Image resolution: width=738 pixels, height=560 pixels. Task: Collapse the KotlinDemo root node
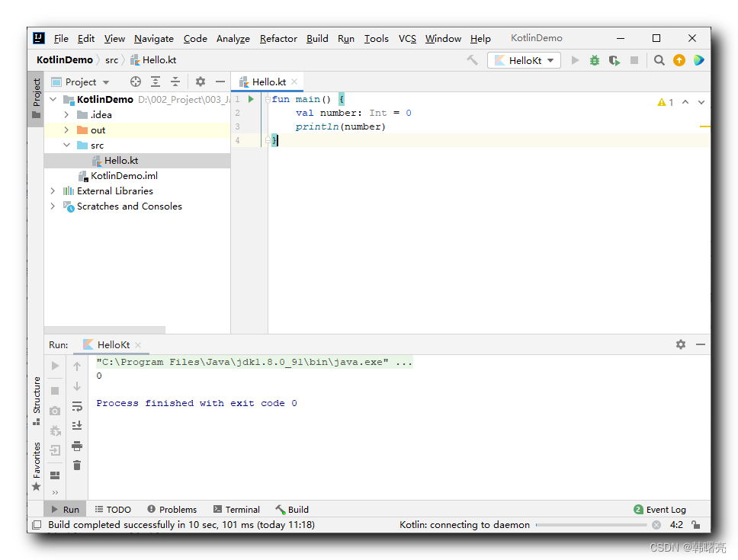point(53,99)
